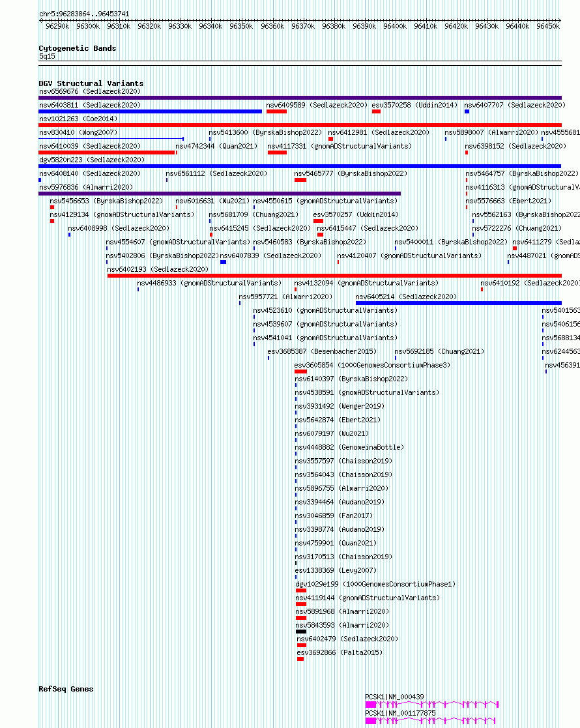The width and height of the screenshot is (580, 728).
Task: Select nsv4742344 (Quan2021) label
Action: (x=216, y=146)
